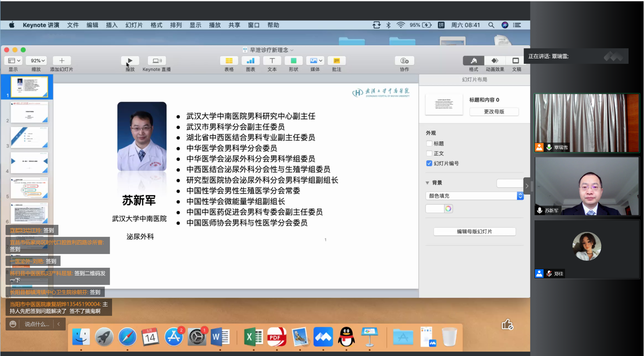The width and height of the screenshot is (644, 356).
Task: Click the Play slideshow icon
Action: pos(130,61)
